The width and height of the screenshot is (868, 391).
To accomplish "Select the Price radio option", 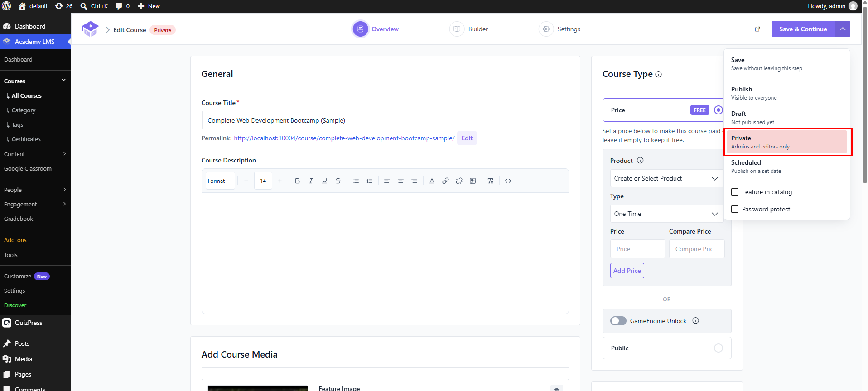I will pyautogui.click(x=718, y=110).
